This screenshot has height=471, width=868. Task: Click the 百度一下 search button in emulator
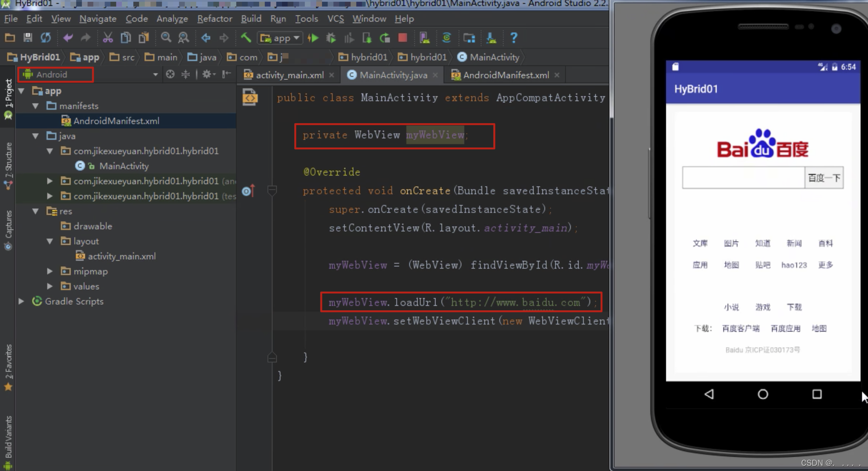point(824,178)
